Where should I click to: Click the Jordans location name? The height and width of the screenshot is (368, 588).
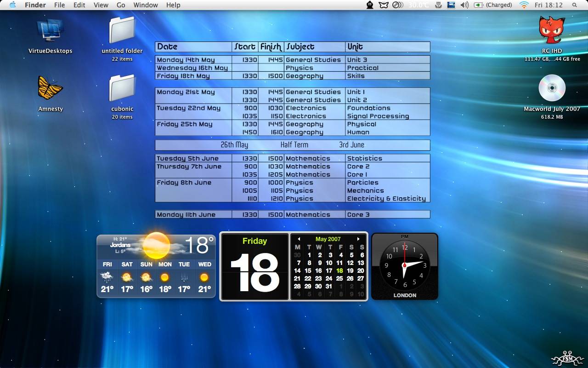[120, 245]
